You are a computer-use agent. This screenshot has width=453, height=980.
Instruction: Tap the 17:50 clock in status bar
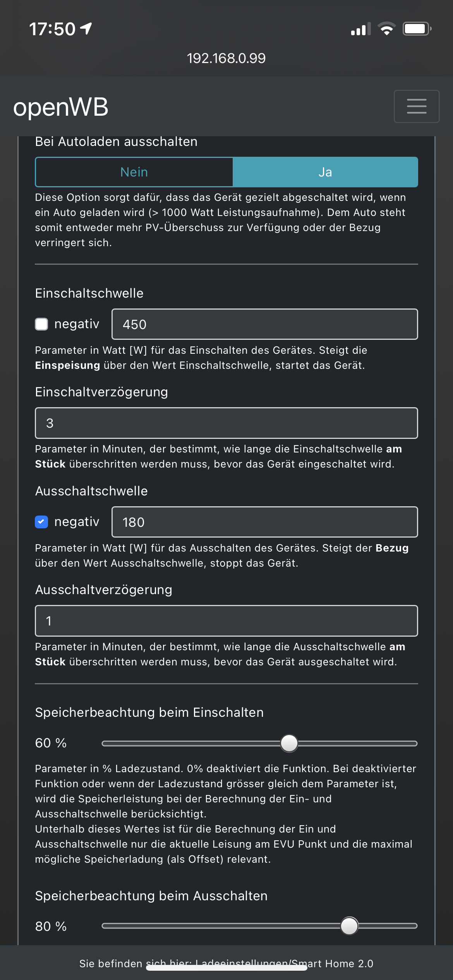(52, 29)
